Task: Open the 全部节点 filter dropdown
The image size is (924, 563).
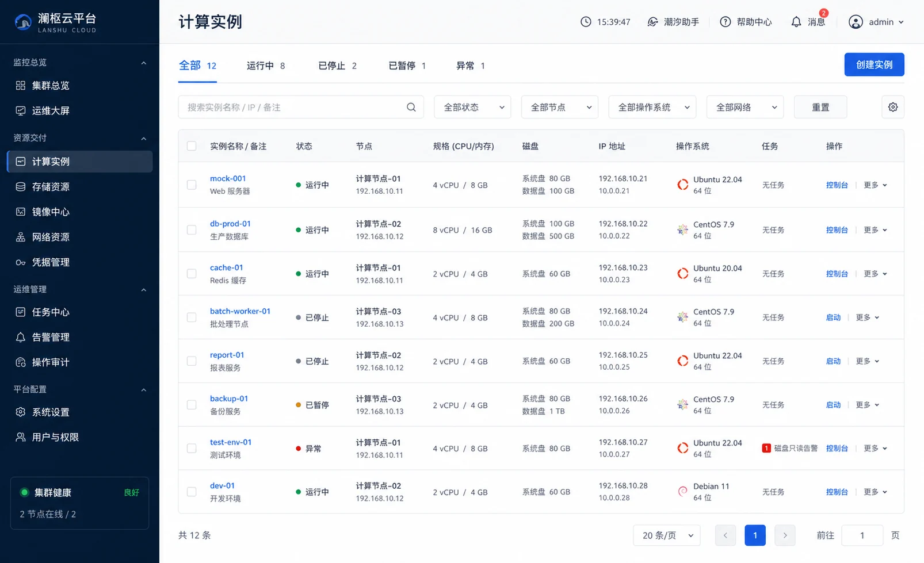Action: pos(560,107)
